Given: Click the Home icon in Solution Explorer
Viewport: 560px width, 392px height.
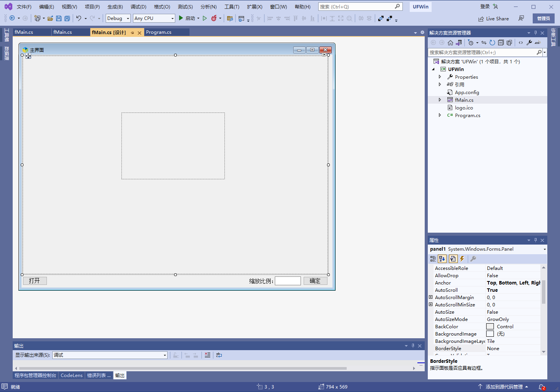Looking at the screenshot, I should click(x=450, y=43).
